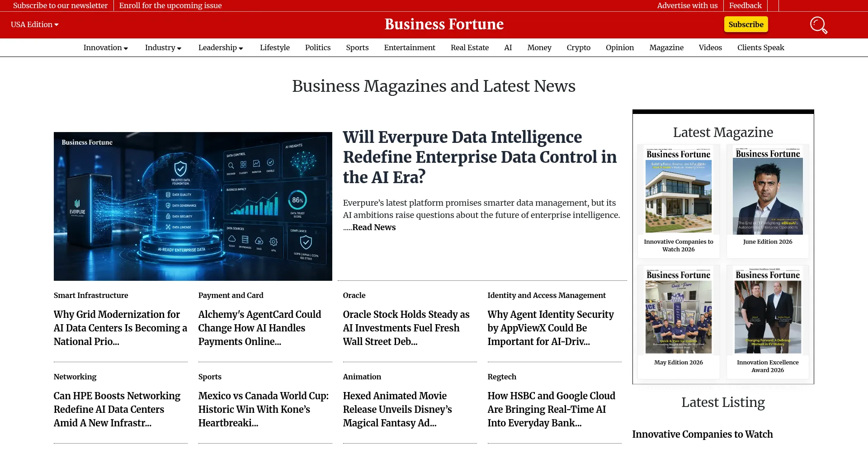Open the Everpure Data Intelligence headline

tap(480, 157)
